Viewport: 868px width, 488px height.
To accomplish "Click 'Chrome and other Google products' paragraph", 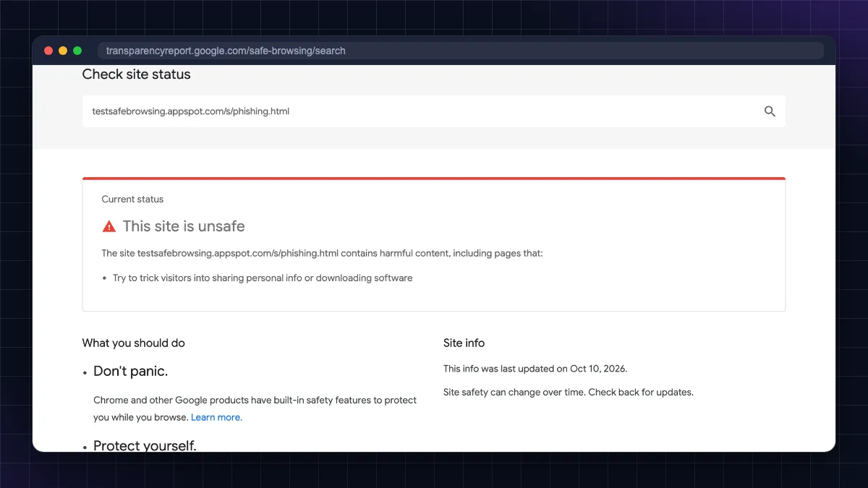I will tap(255, 408).
